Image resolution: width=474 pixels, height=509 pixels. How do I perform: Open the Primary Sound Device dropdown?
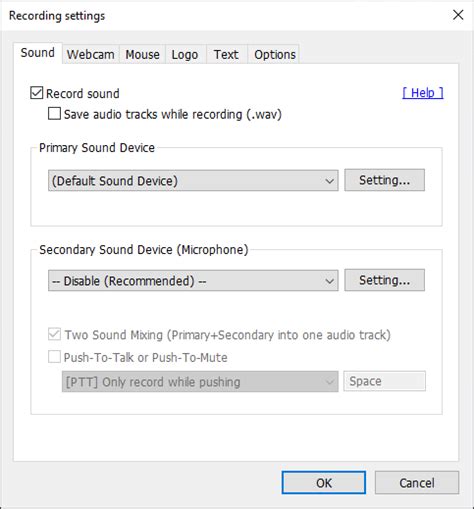193,181
